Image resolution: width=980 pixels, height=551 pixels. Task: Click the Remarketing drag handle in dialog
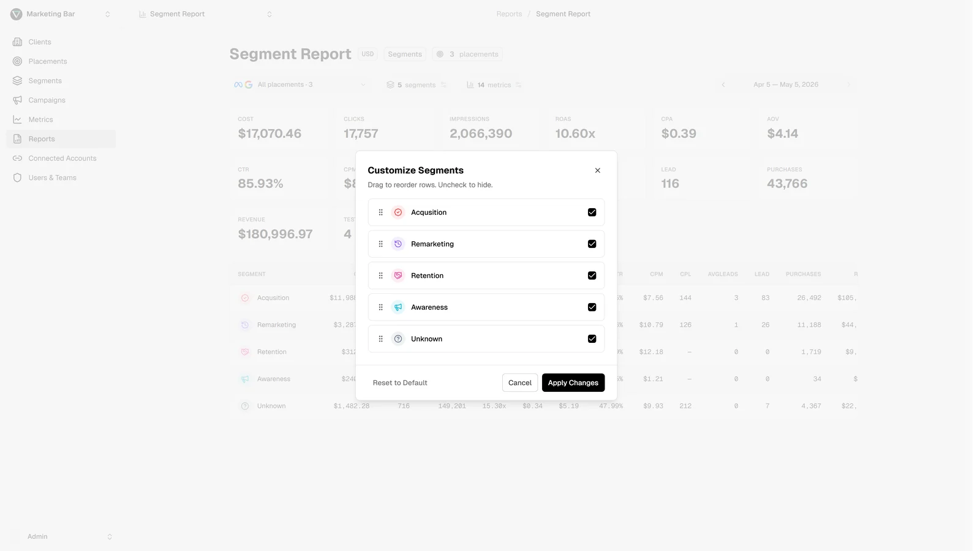tap(380, 244)
